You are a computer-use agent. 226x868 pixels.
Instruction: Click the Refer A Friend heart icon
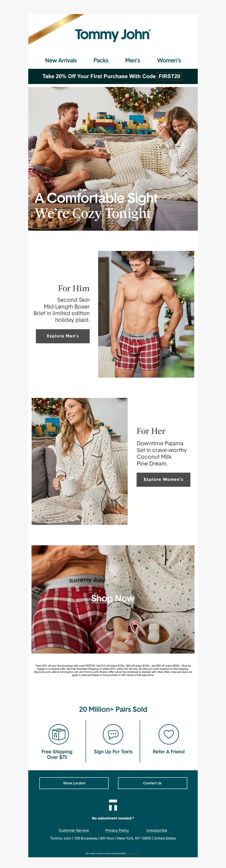coord(169,734)
